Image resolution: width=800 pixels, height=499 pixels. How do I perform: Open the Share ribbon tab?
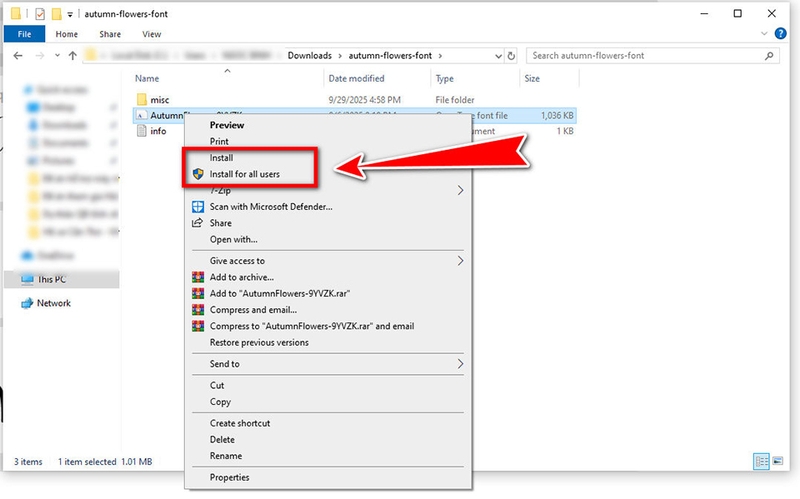coord(110,34)
